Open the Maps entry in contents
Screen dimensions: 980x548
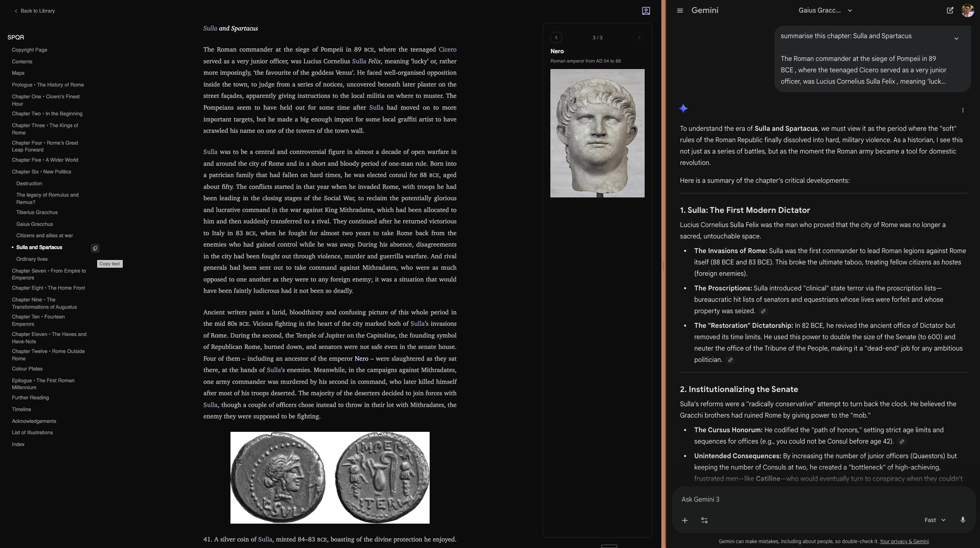[18, 73]
